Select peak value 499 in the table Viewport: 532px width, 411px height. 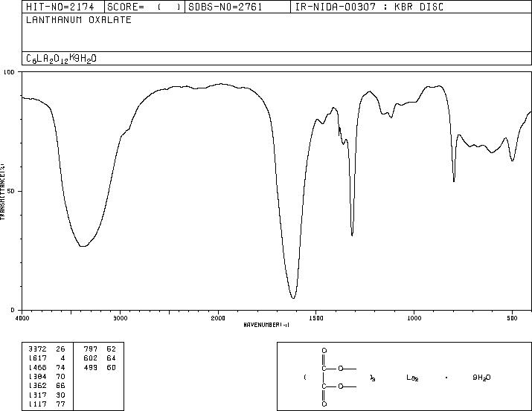pos(91,368)
